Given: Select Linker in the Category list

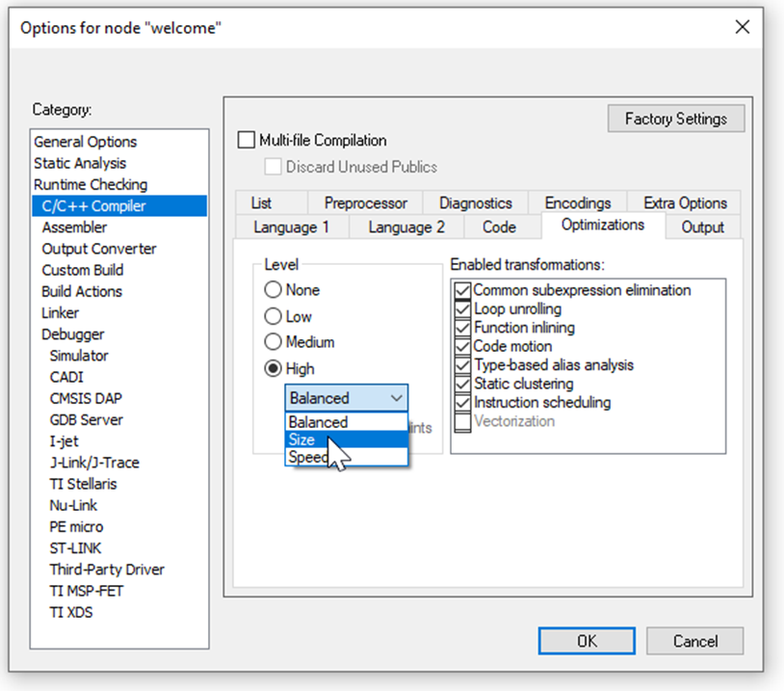Looking at the screenshot, I should click(x=60, y=313).
